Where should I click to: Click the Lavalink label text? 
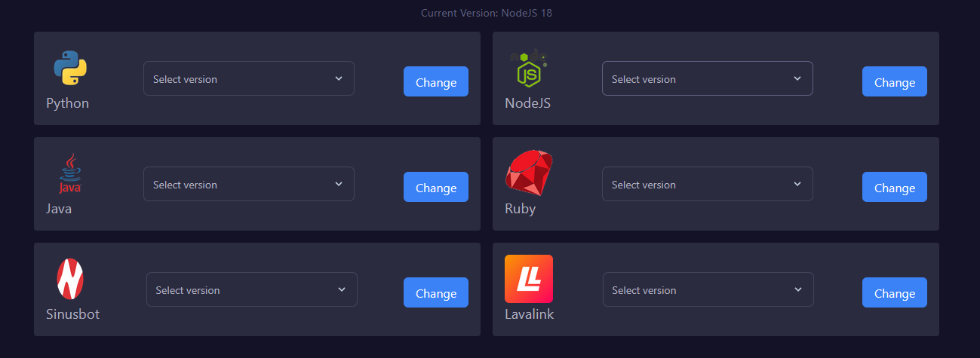pos(529,314)
